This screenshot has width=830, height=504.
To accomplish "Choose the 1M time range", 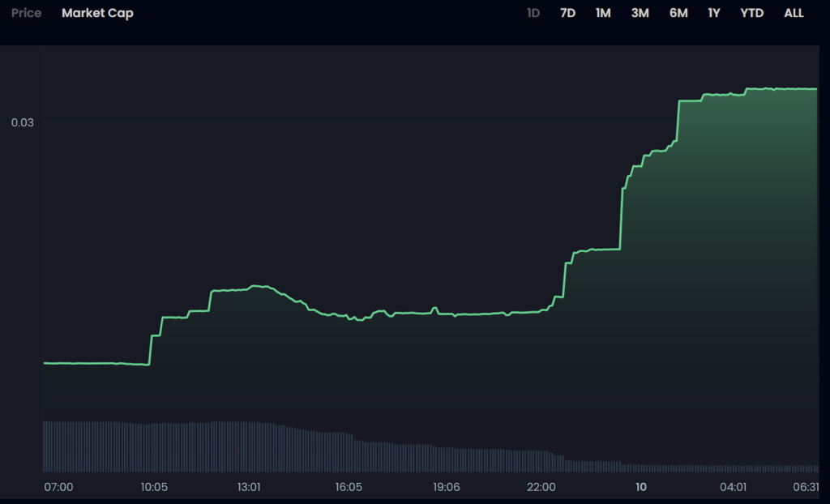I will pyautogui.click(x=603, y=13).
